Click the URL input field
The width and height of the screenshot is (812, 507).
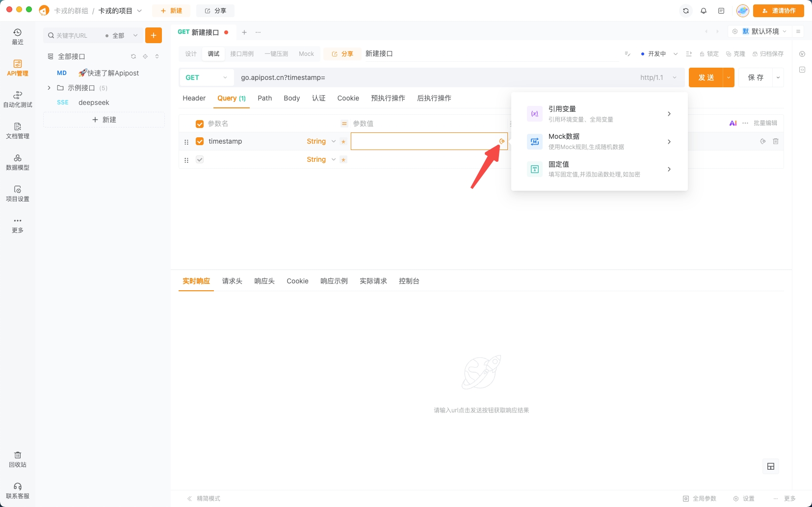tap(437, 77)
